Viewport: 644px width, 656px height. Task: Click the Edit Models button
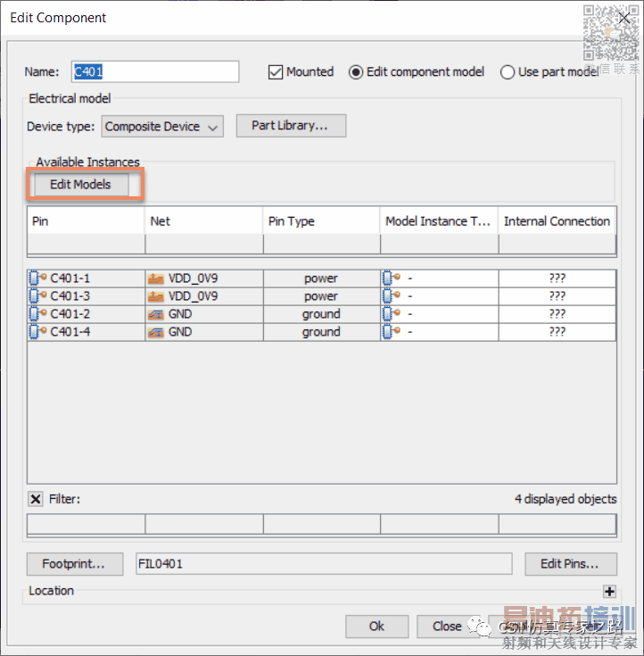81,184
